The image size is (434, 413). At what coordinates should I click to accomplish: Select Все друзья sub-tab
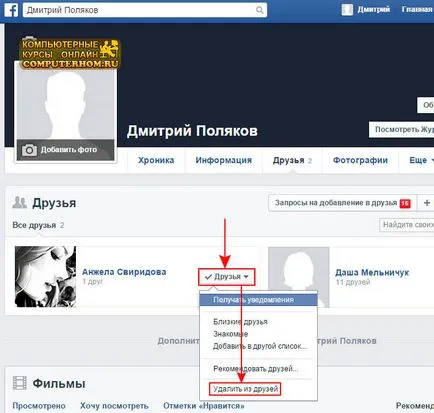pos(38,225)
